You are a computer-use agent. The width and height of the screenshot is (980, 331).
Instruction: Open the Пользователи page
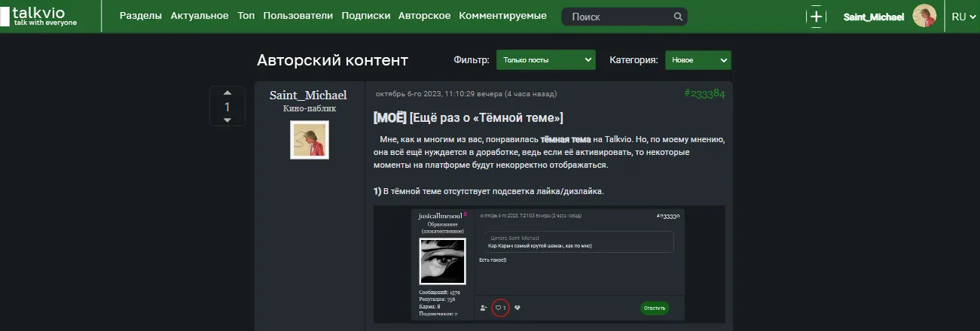tap(298, 16)
